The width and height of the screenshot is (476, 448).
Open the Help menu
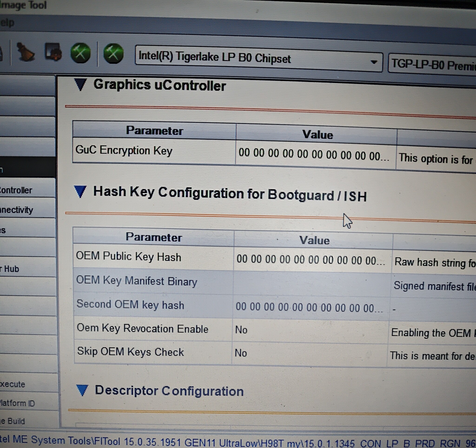(7, 23)
